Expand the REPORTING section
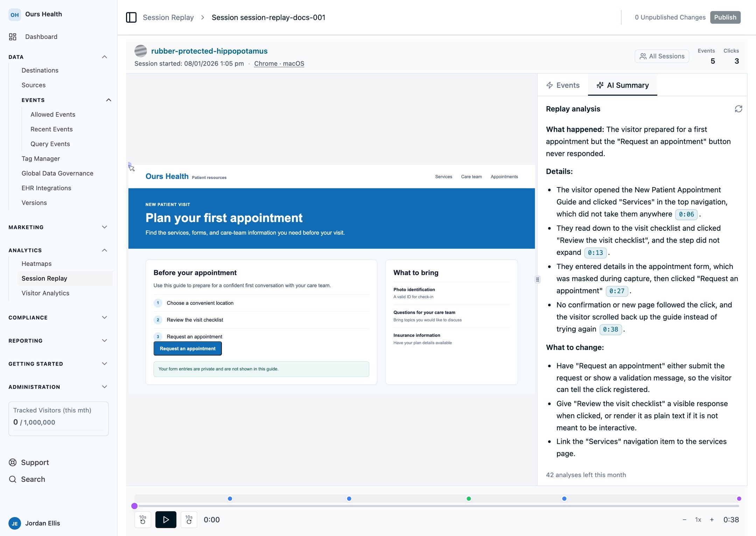 coord(104,341)
